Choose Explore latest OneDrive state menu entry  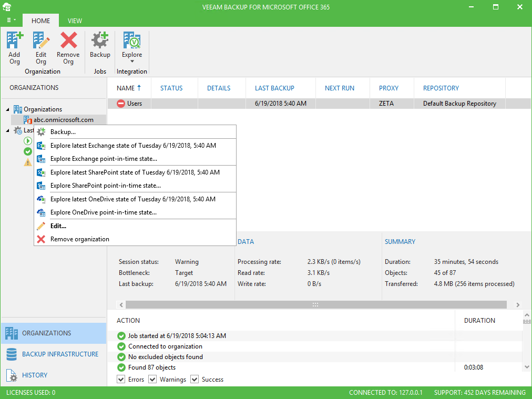tap(135, 199)
